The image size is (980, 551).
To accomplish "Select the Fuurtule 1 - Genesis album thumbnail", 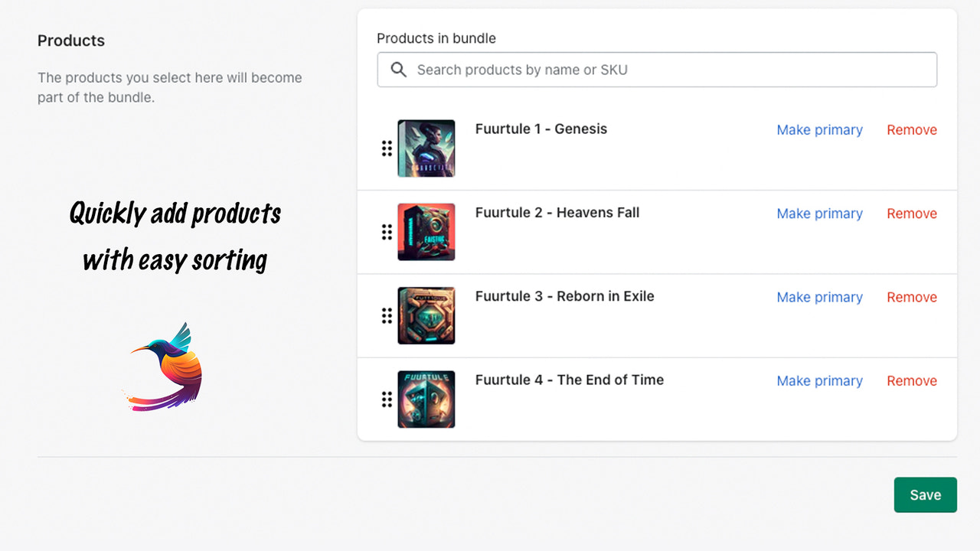I will click(426, 148).
